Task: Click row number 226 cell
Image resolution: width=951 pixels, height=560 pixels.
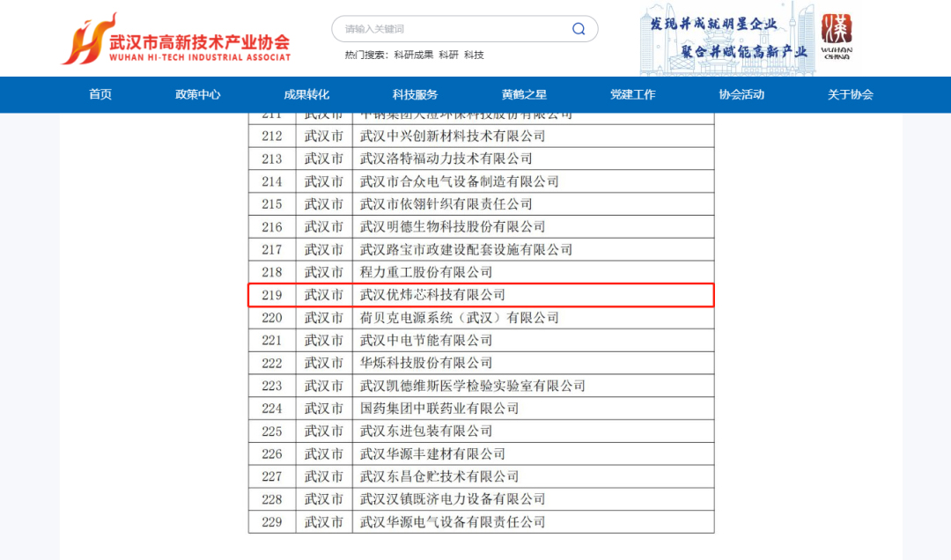Action: 272,453
